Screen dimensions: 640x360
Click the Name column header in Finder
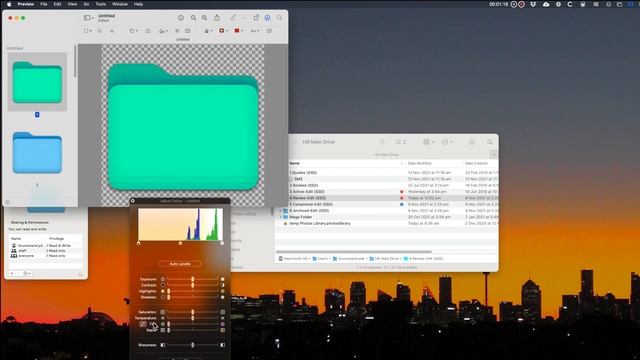tap(295, 163)
